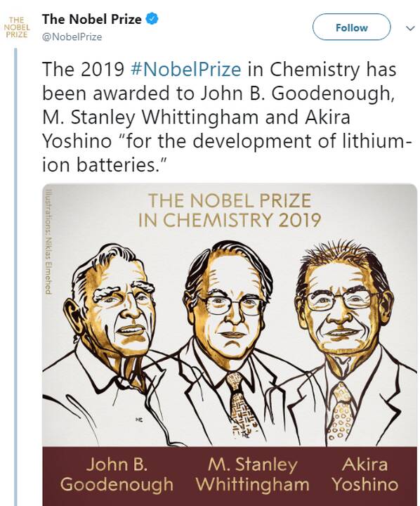Screen dimensions: 420x506
Task: Click The Nobel Prize display name
Action: pos(91,20)
